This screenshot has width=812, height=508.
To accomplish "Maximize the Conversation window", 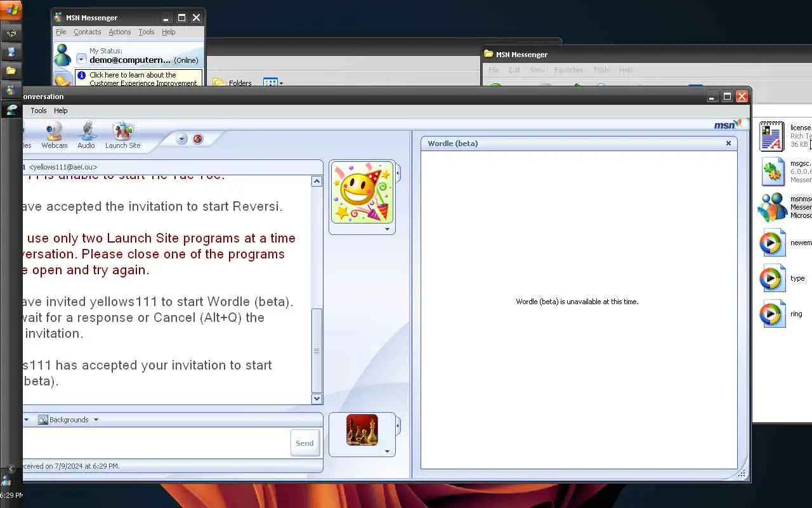I will pos(727,97).
